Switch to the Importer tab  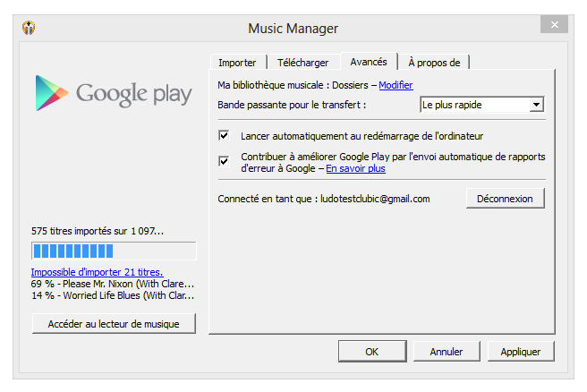point(237,63)
